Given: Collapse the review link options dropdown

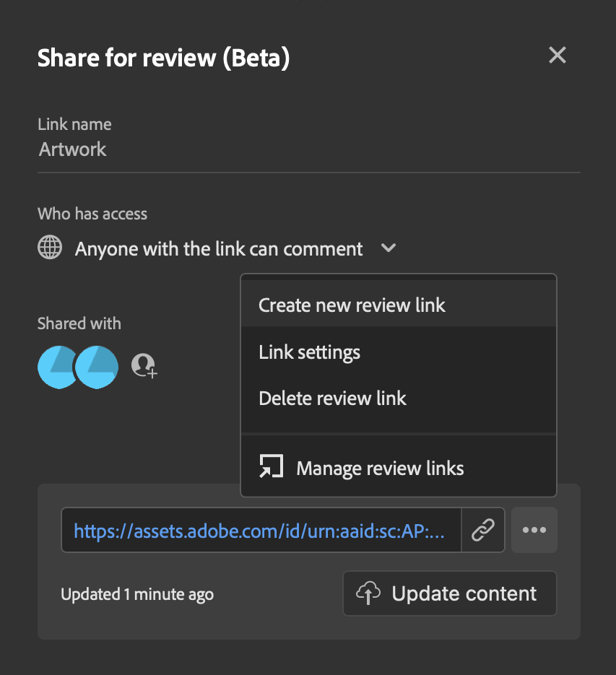Looking at the screenshot, I should pos(388,248).
